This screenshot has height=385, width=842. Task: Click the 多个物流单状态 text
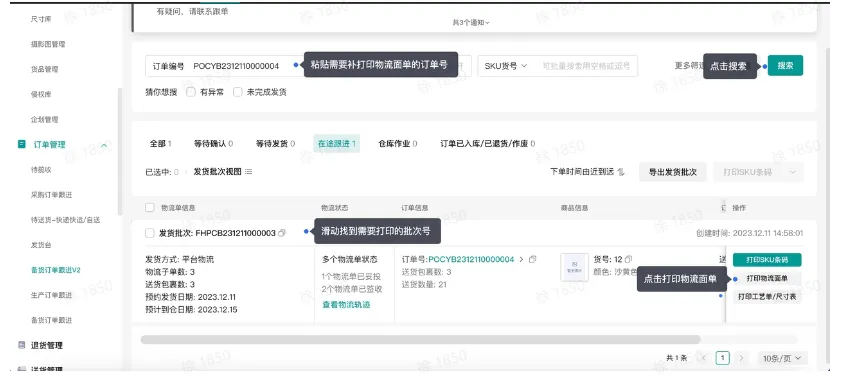click(x=350, y=259)
